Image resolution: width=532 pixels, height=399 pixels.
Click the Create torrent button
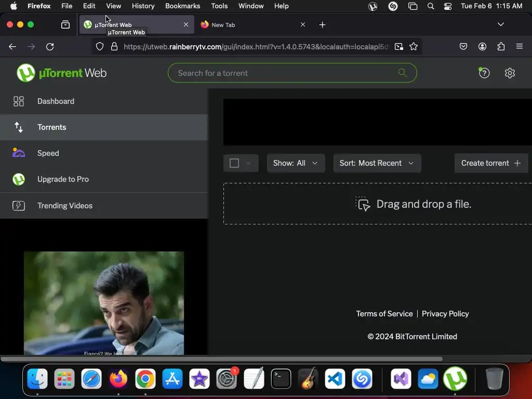coord(491,163)
